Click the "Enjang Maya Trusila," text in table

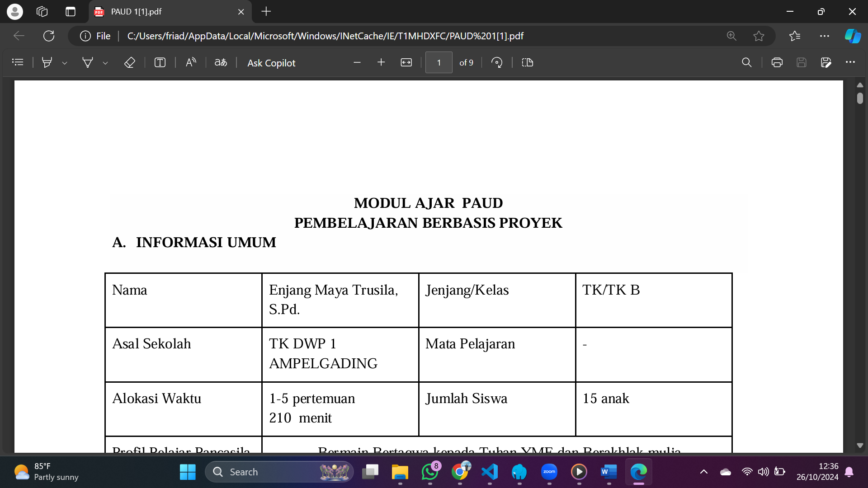pos(334,290)
